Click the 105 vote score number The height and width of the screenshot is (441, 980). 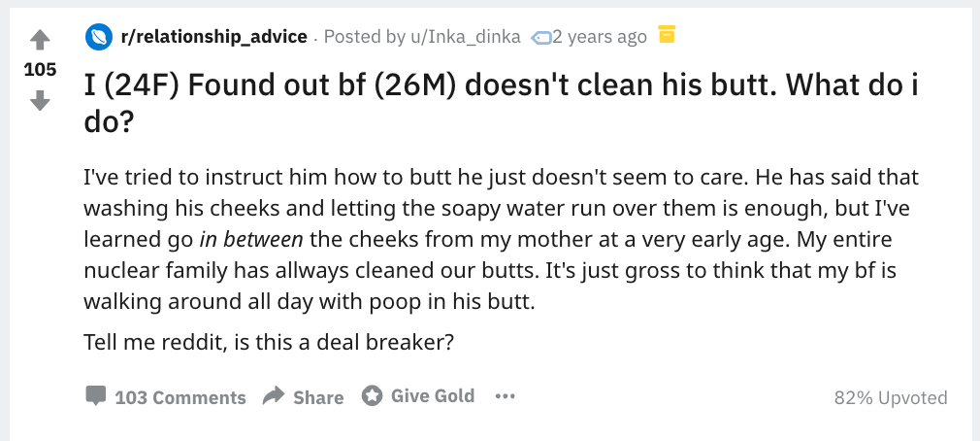coord(40,70)
